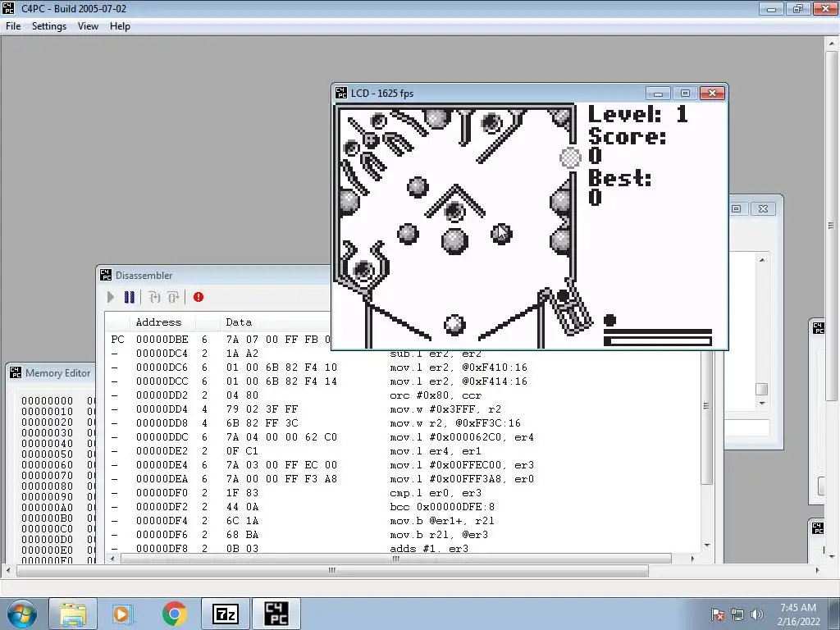Click Disassembler scroll right arrow

click(x=692, y=559)
